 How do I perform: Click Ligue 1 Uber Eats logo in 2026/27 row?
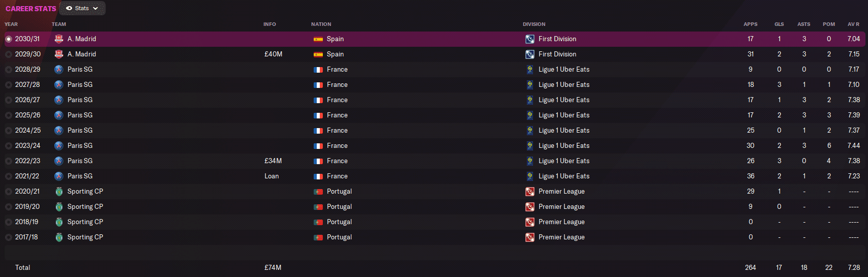pyautogui.click(x=529, y=100)
